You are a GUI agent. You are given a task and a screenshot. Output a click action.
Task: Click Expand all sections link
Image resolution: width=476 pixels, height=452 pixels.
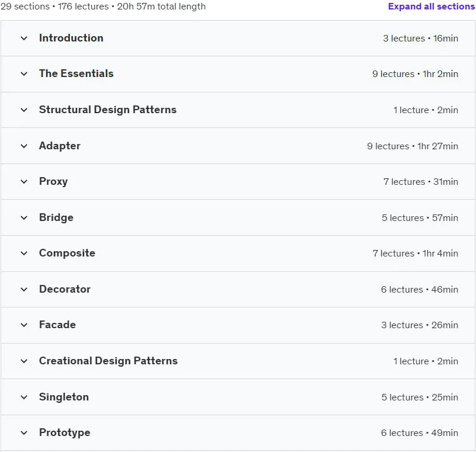[432, 7]
